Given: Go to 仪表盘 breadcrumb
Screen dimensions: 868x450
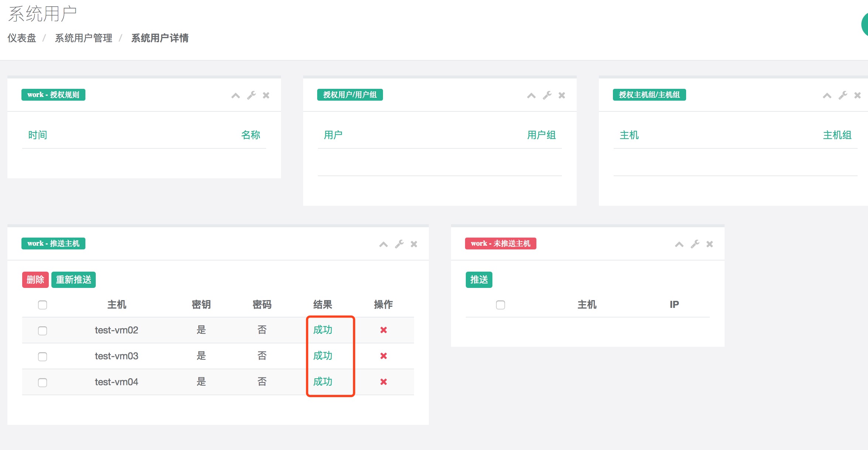Looking at the screenshot, I should coord(22,38).
